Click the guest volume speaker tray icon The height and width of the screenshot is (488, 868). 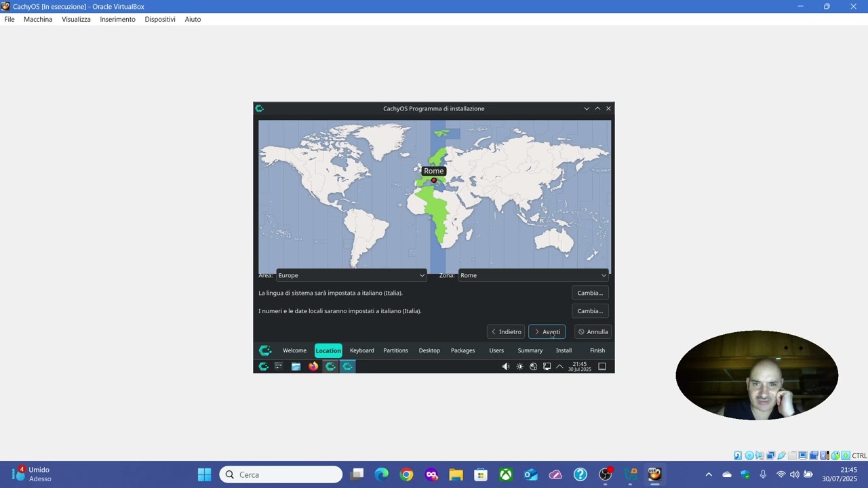505,367
